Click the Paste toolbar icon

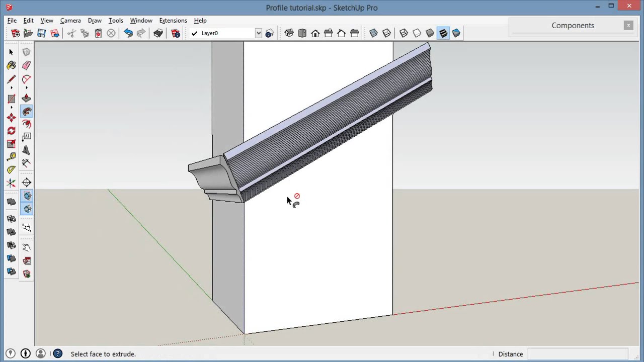(98, 33)
